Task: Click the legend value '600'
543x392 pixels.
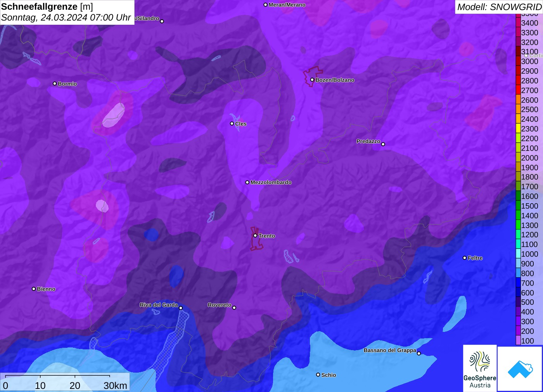Action: [527, 293]
